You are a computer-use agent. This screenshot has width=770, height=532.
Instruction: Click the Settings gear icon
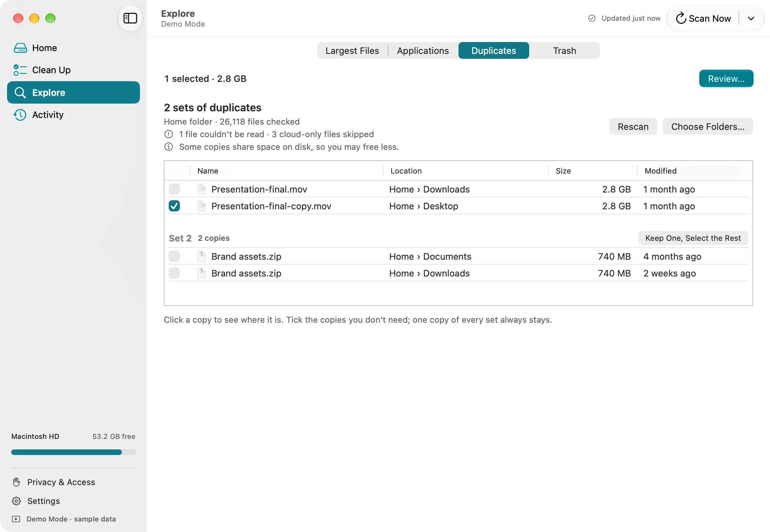[x=16, y=501]
